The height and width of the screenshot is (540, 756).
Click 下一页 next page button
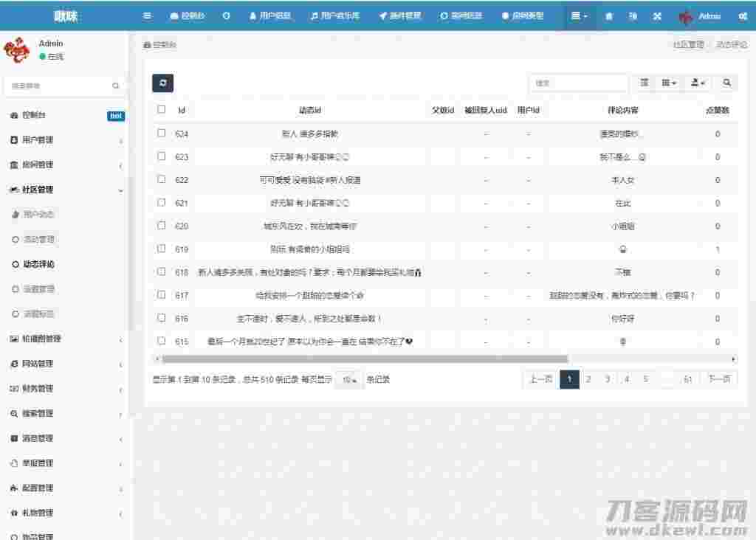[719, 380]
